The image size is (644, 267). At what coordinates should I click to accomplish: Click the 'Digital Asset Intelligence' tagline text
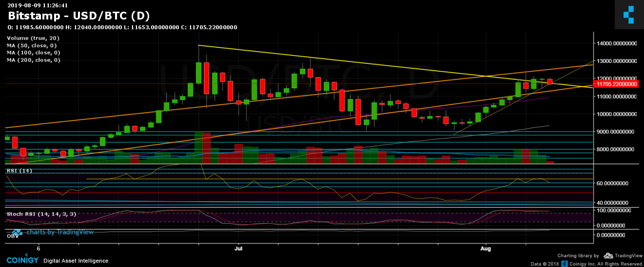76,261
